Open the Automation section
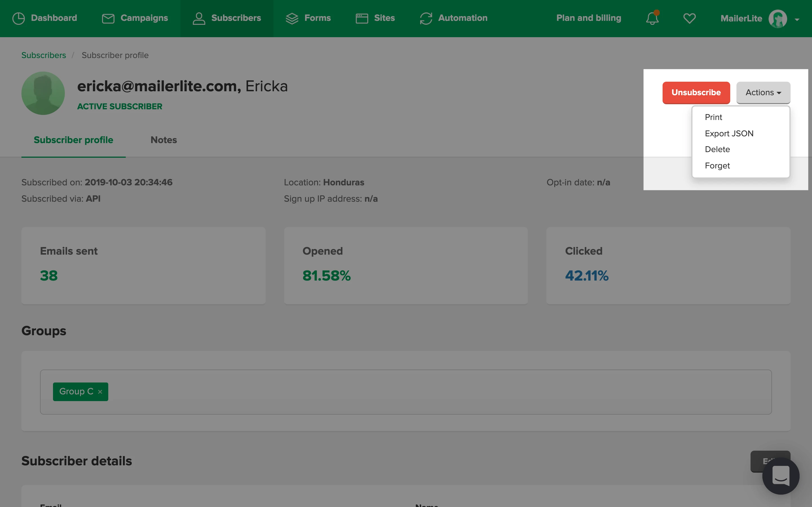812x507 pixels. coord(453,18)
